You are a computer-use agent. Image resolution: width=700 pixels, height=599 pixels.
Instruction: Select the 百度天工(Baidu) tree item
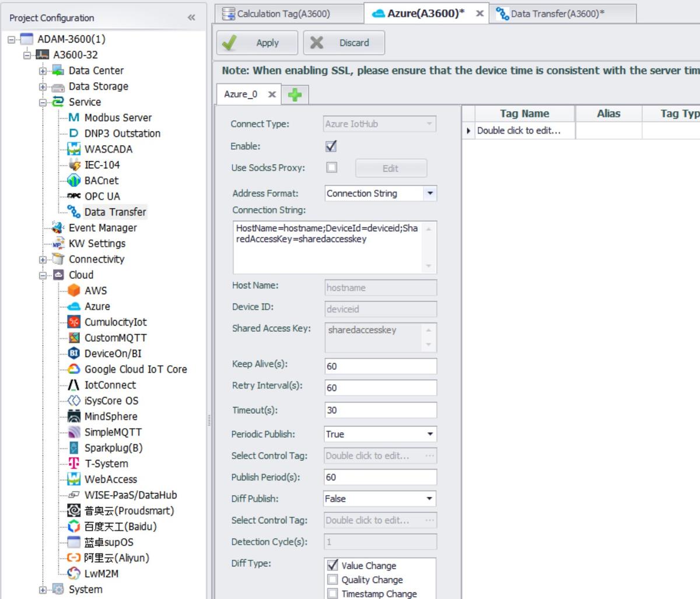[120, 527]
